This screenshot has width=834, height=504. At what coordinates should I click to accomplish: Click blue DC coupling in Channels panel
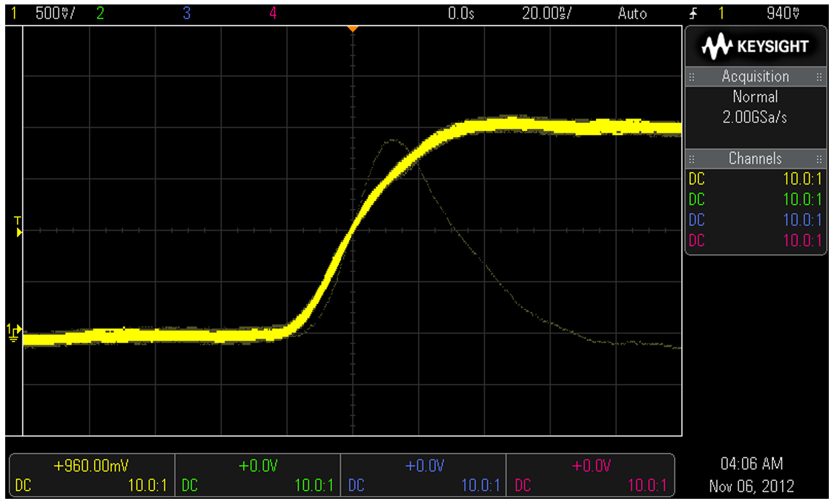coord(697,219)
